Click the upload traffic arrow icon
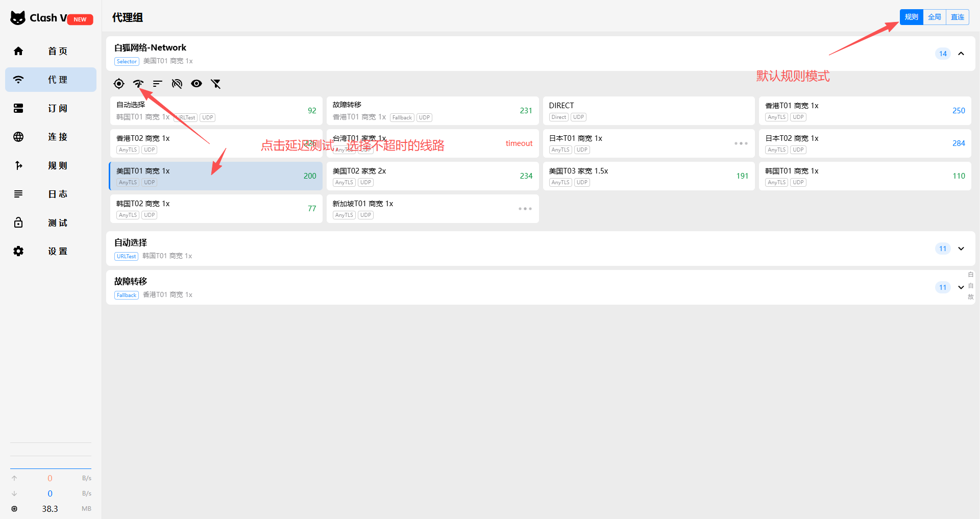 pos(14,478)
